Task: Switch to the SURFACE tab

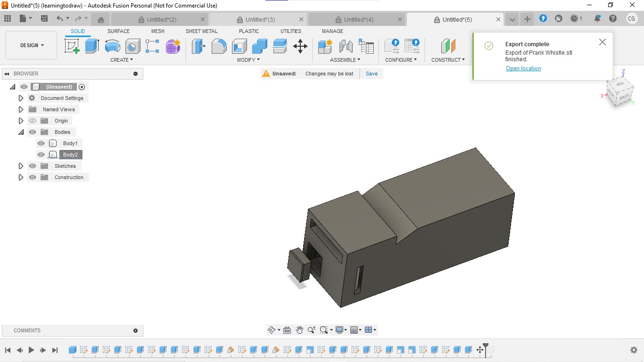Action: tap(118, 31)
